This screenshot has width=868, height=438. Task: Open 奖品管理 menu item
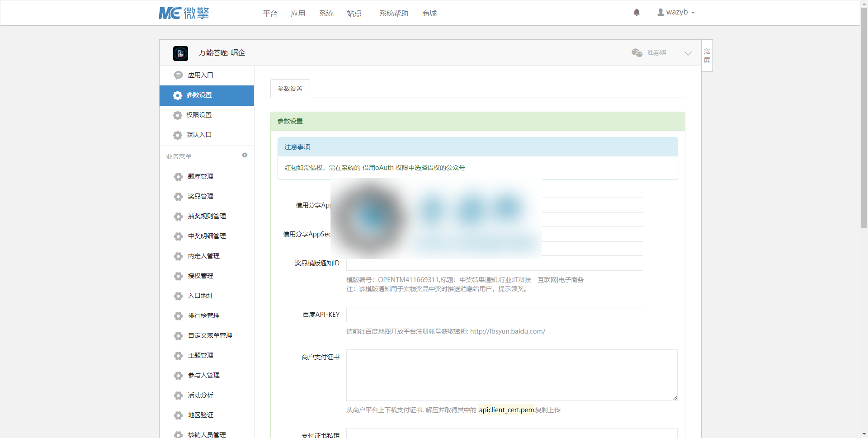pos(207,197)
